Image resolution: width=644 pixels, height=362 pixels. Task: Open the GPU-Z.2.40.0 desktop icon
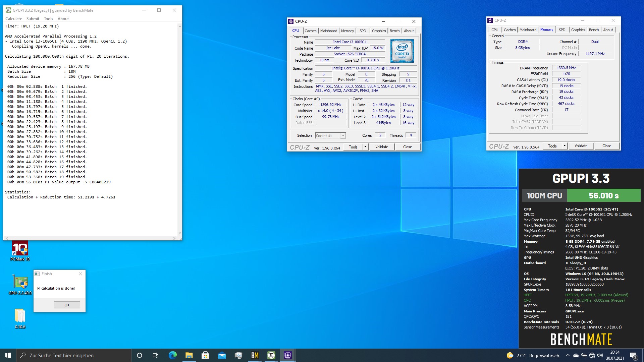(x=20, y=285)
